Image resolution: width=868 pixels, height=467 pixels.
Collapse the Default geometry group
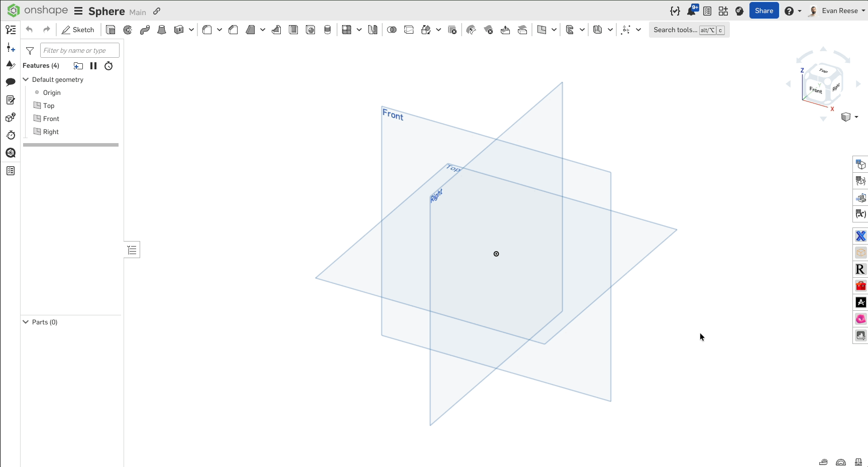point(26,79)
